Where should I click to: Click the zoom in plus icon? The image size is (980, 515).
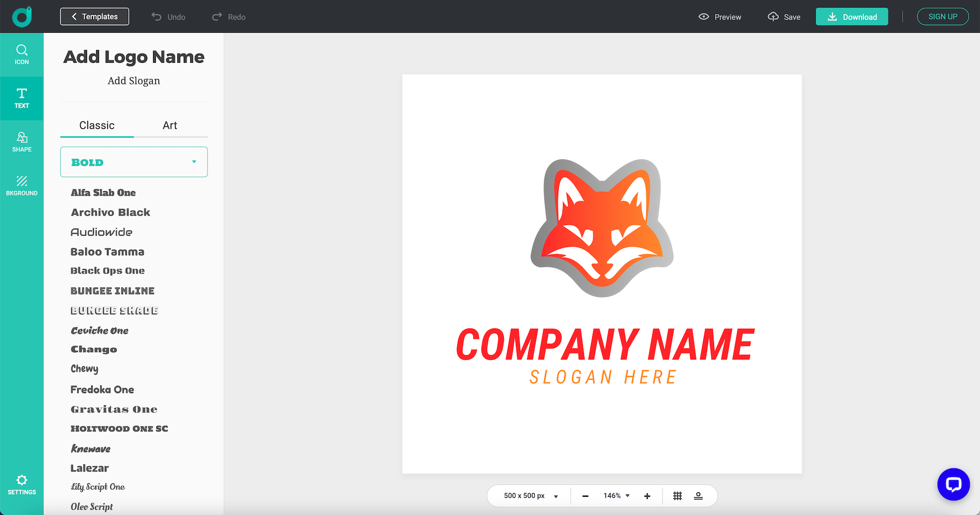(x=647, y=496)
